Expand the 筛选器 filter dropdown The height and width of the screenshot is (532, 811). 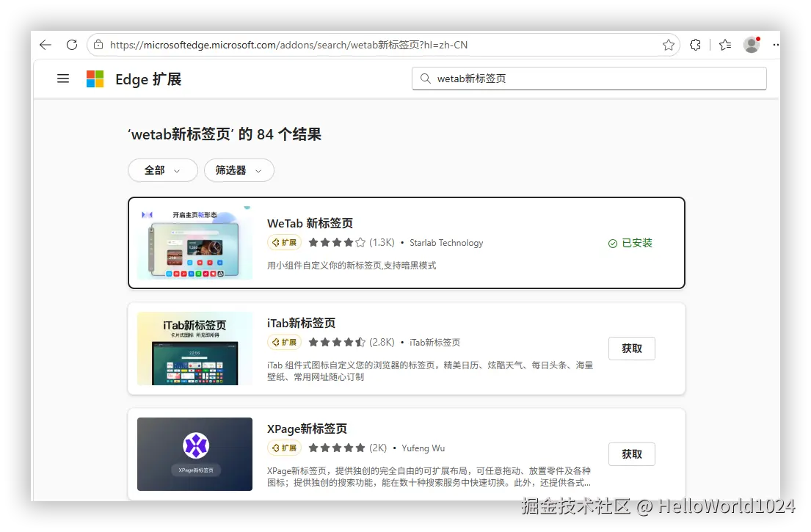click(x=239, y=170)
